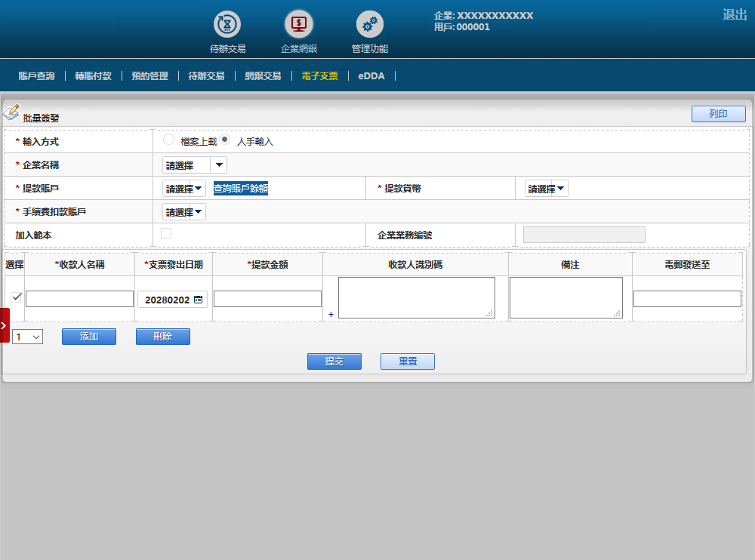This screenshot has height=560, width=755.
Task: Open the 待辦交易 hourglass icon
Action: pos(227,25)
